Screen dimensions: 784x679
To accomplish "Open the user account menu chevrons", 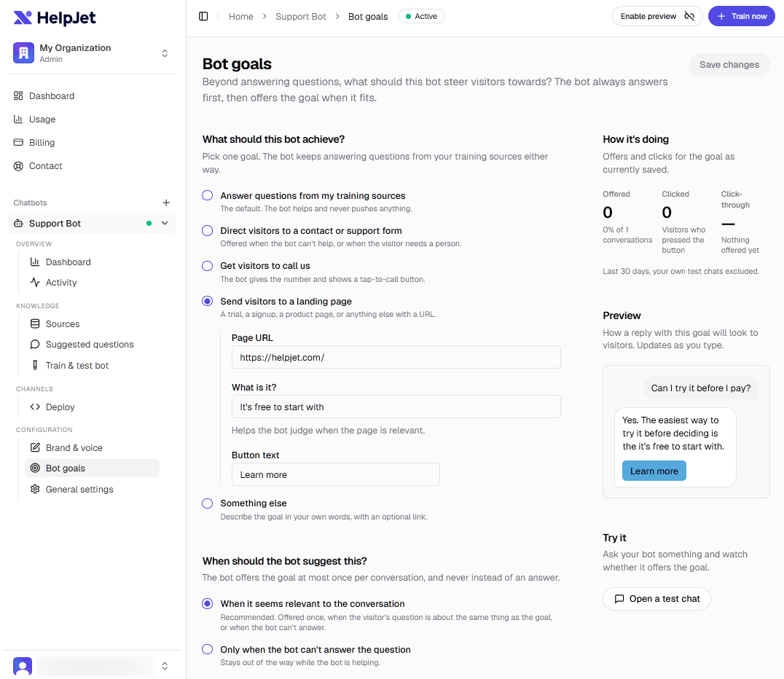I will [x=165, y=666].
